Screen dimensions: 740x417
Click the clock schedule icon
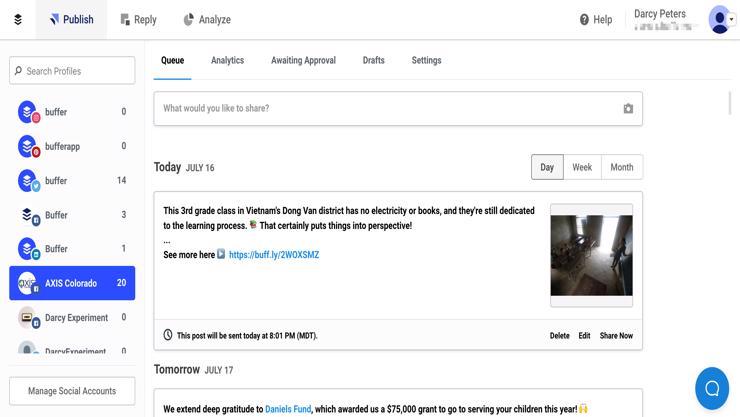pos(168,335)
